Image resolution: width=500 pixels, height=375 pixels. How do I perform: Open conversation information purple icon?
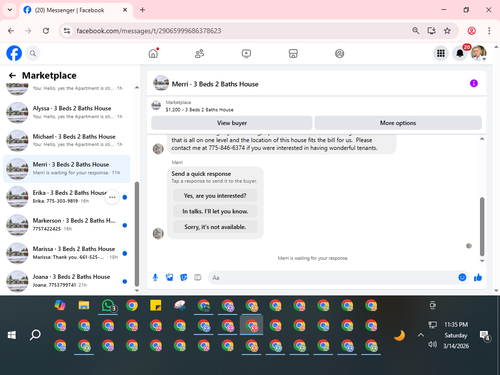[474, 83]
